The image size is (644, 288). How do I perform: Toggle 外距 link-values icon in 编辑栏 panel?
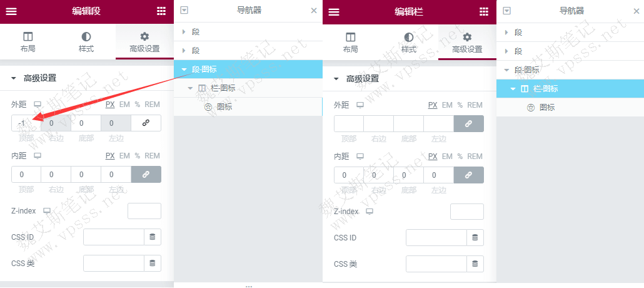tap(469, 123)
